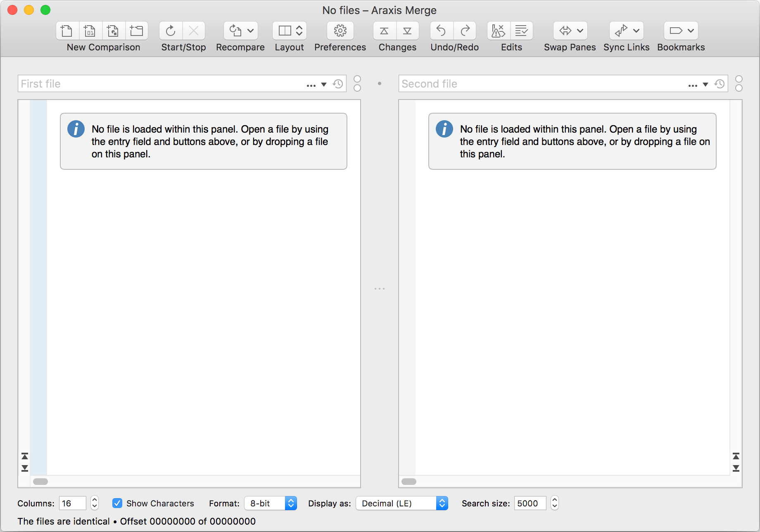
Task: Begin a new folder comparison
Action: click(137, 31)
